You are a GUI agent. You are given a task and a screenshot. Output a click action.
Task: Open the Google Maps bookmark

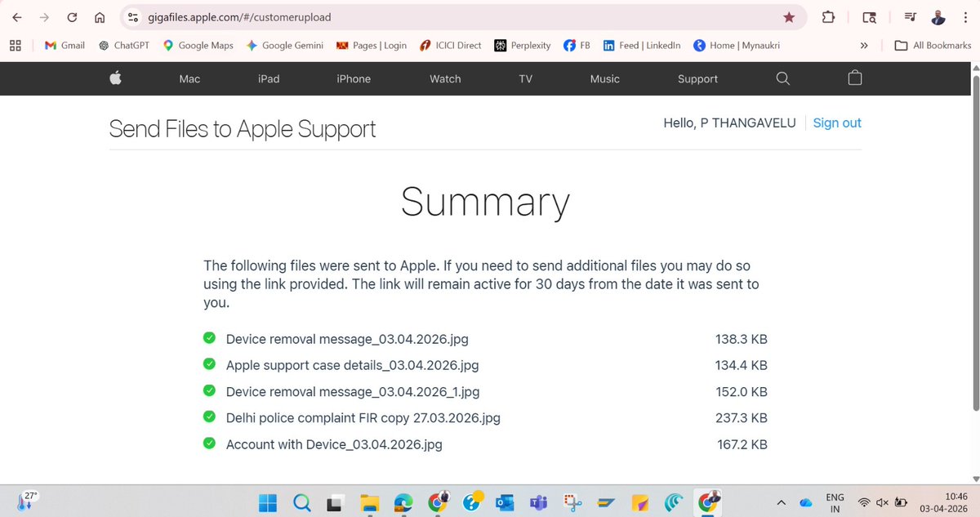tap(198, 46)
